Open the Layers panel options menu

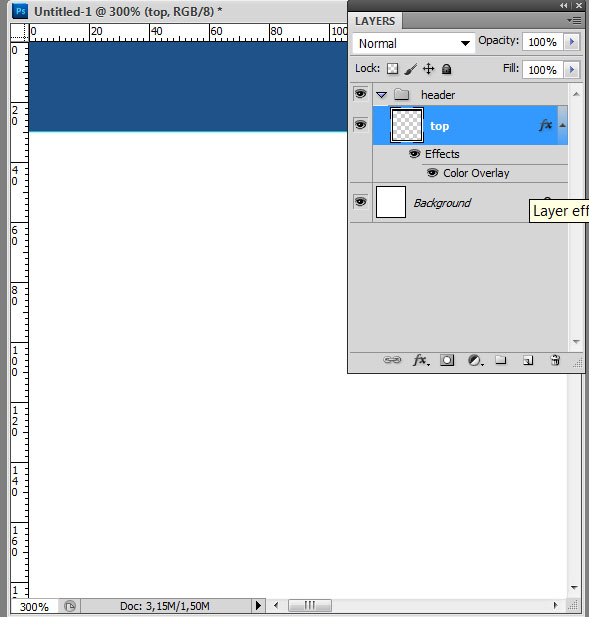pos(574,20)
